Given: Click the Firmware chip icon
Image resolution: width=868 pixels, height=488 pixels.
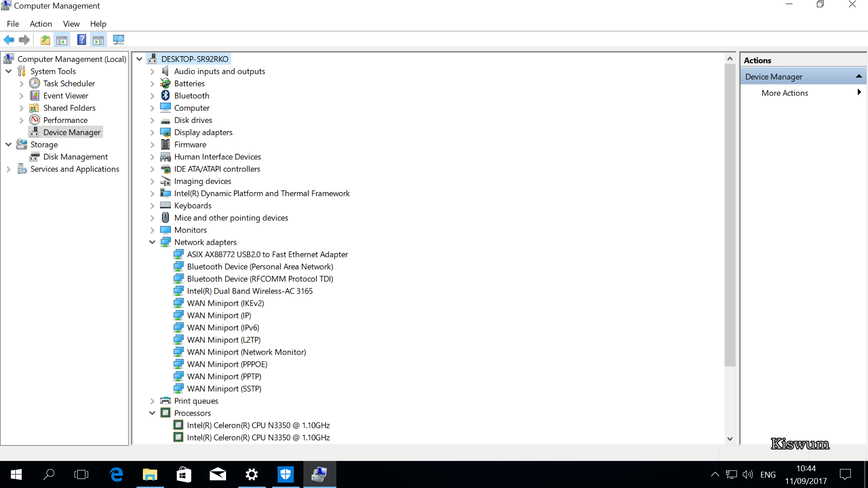Looking at the screenshot, I should click(x=165, y=144).
